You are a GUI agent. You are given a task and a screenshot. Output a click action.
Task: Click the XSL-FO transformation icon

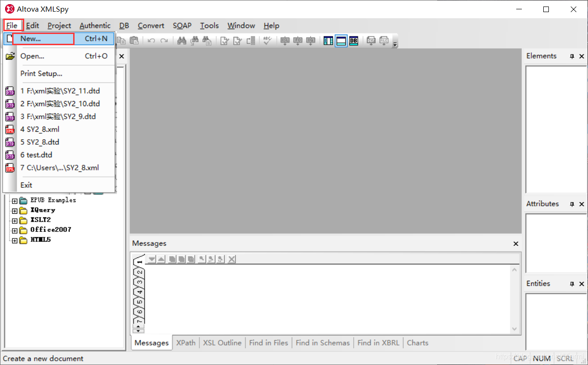(298, 41)
